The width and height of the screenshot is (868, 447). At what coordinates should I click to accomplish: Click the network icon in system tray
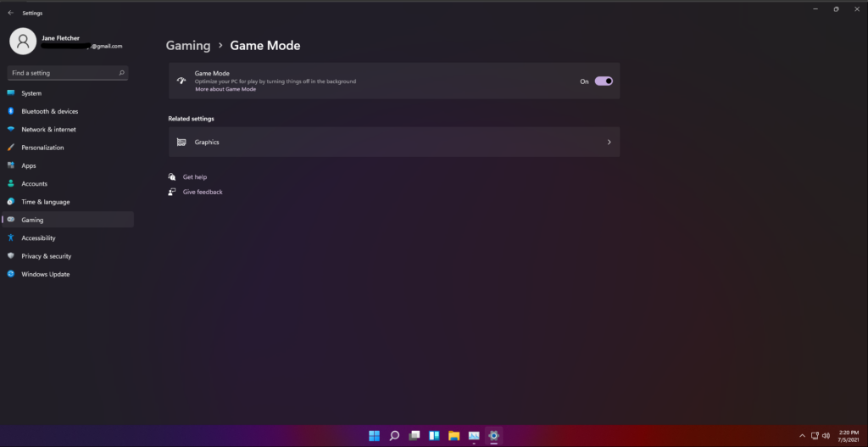pos(815,436)
